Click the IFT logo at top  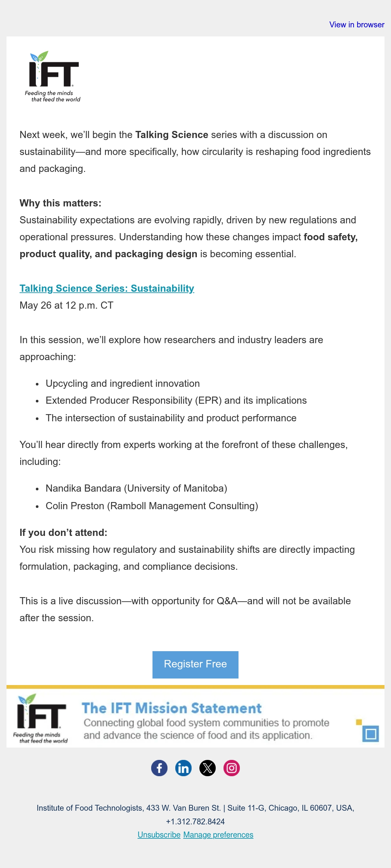pyautogui.click(x=53, y=77)
